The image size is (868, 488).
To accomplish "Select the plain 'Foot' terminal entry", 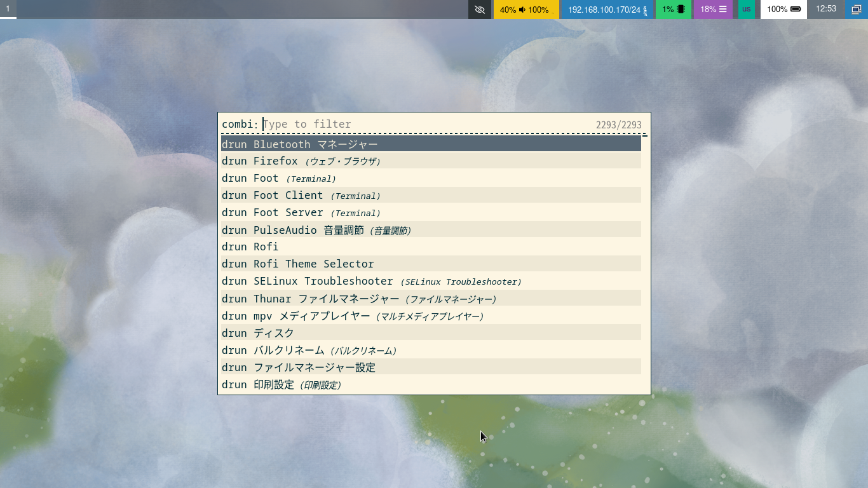I will [x=431, y=179].
